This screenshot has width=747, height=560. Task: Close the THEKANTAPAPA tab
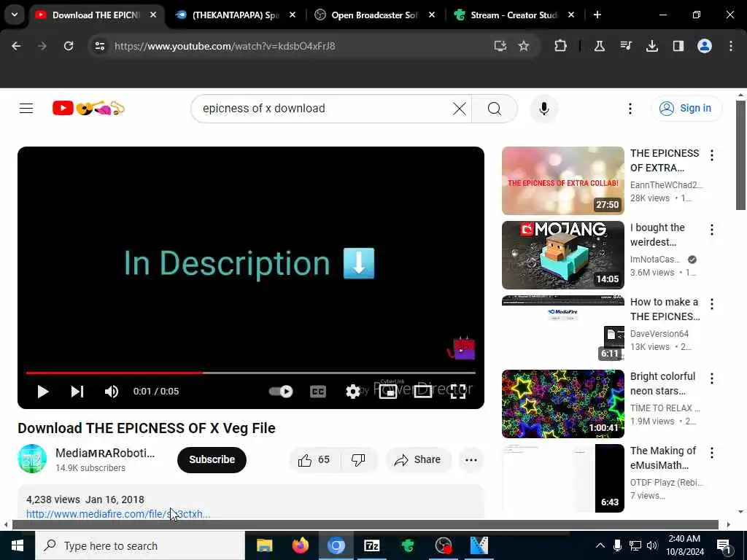pyautogui.click(x=293, y=15)
